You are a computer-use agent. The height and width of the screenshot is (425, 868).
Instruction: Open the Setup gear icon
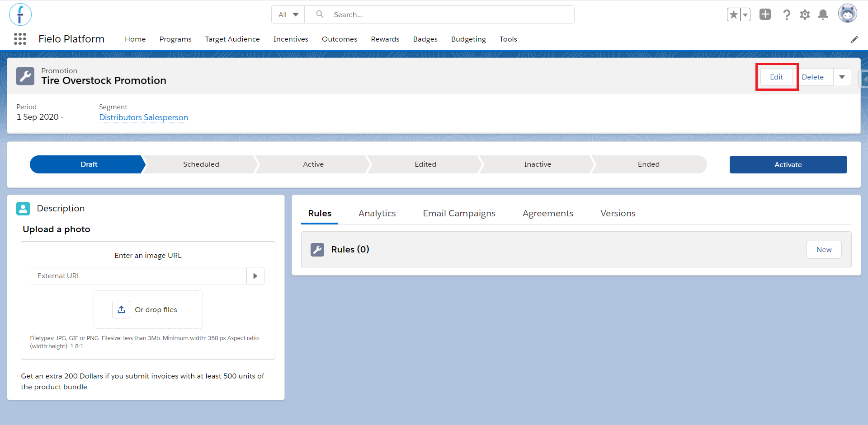click(x=805, y=14)
